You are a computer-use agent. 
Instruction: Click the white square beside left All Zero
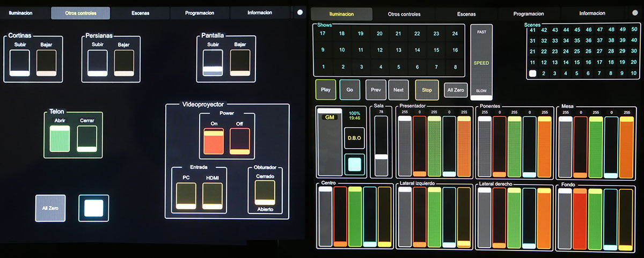click(93, 208)
